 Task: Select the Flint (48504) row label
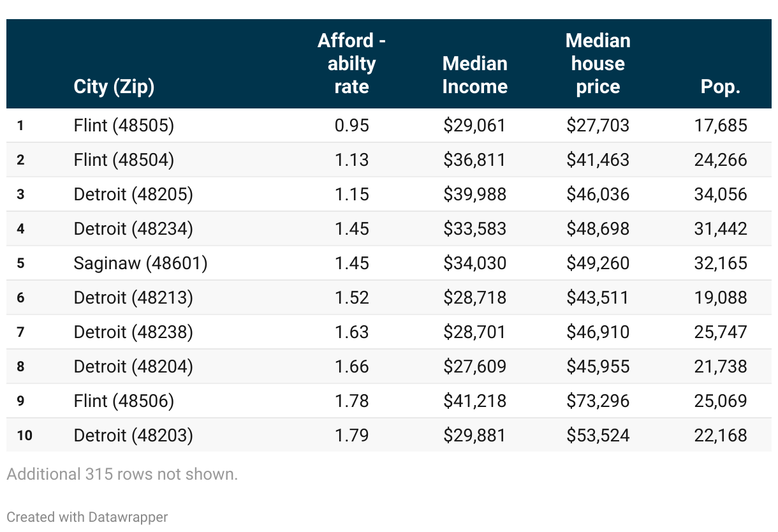124,159
